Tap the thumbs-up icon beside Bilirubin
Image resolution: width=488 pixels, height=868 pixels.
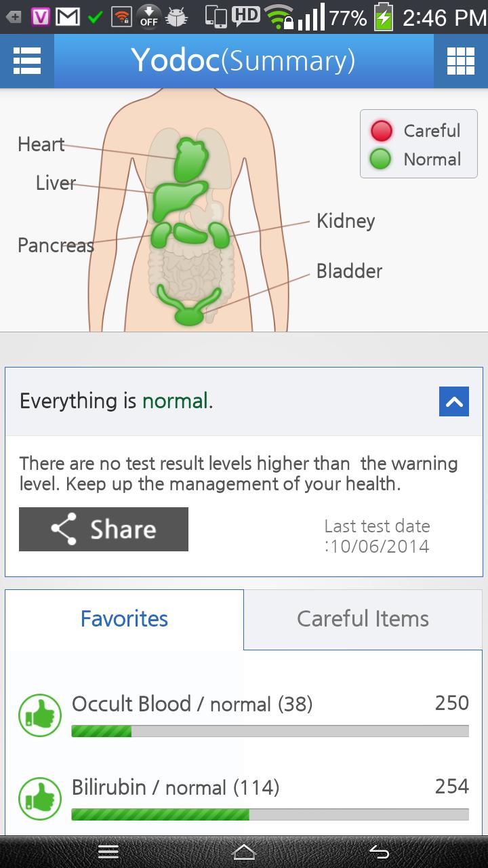click(x=40, y=799)
